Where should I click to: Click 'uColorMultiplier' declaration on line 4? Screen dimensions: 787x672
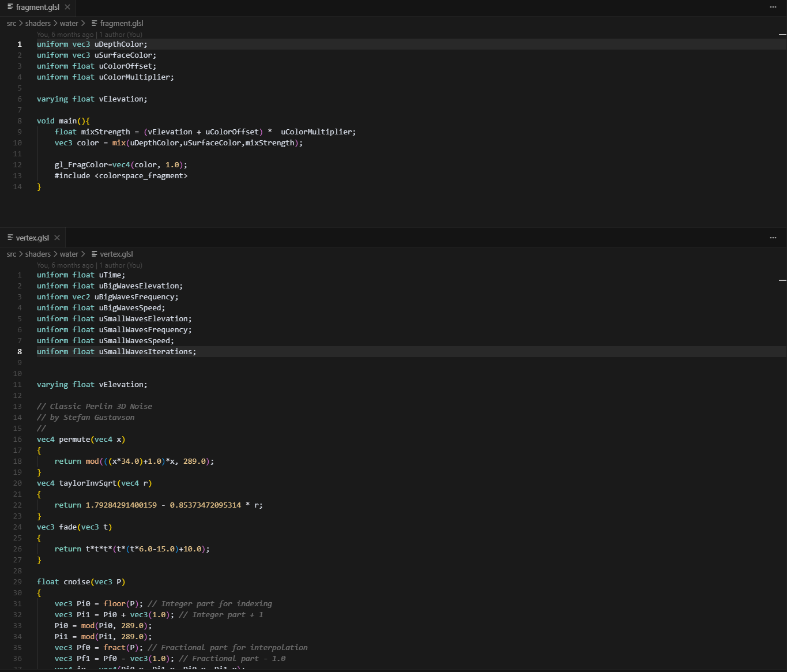pos(134,77)
